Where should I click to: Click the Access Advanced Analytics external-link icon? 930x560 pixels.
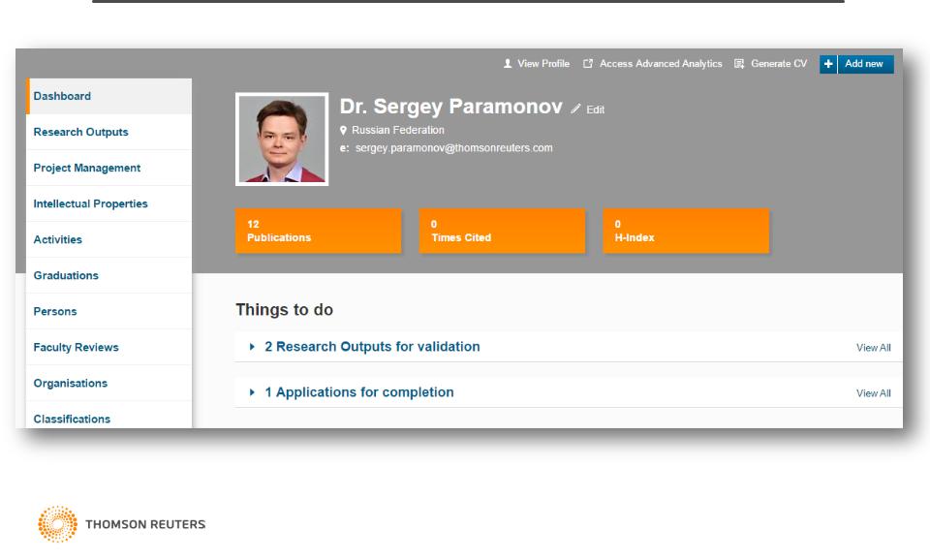tap(588, 64)
